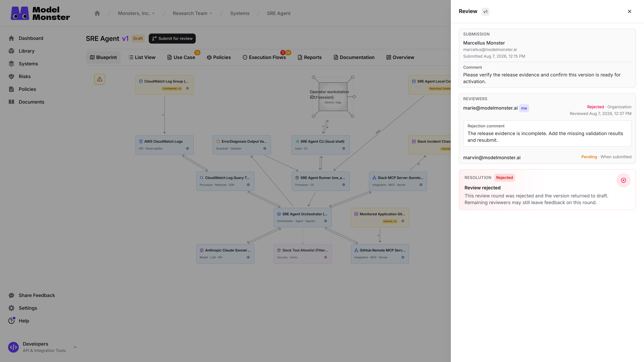The image size is (644, 362).
Task: Click the Confidential, +4 tag
Action: click(172, 88)
